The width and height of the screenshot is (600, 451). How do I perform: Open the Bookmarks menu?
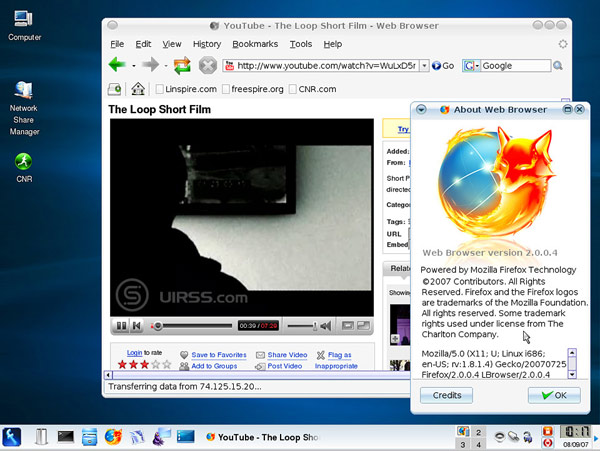pos(255,44)
